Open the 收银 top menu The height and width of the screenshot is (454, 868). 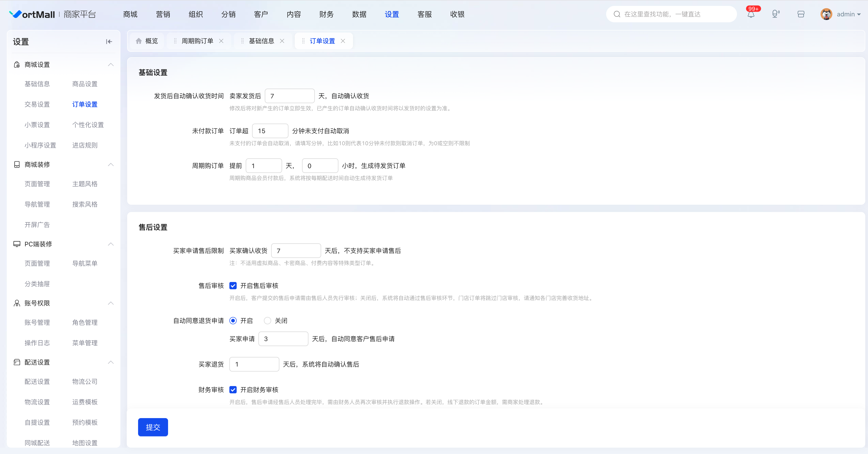click(x=457, y=14)
